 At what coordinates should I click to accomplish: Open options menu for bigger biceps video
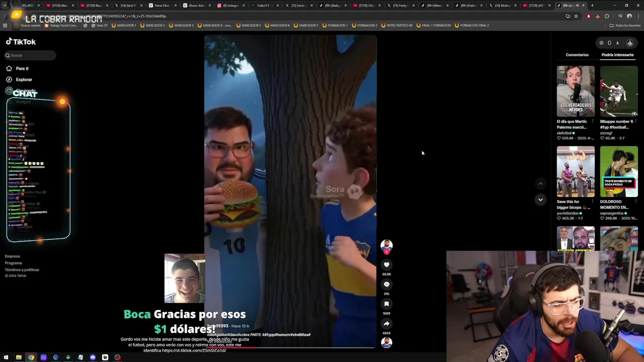592,202
